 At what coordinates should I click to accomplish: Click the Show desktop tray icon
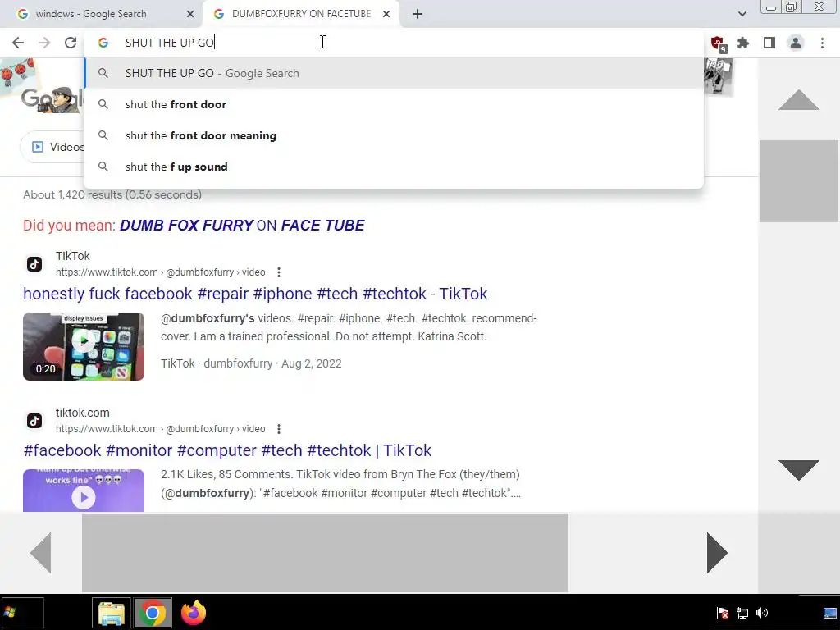click(830, 613)
